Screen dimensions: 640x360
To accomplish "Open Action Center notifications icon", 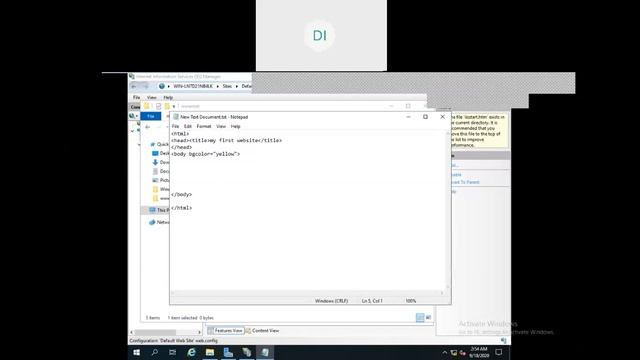I will point(498,352).
